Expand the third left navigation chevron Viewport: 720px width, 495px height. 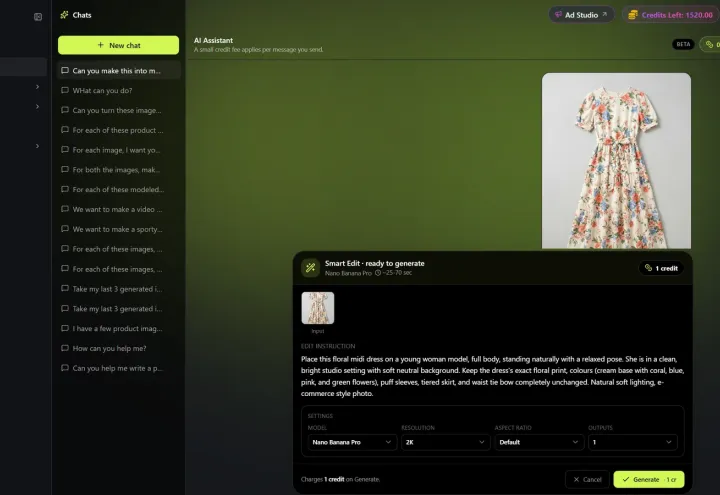[37, 146]
